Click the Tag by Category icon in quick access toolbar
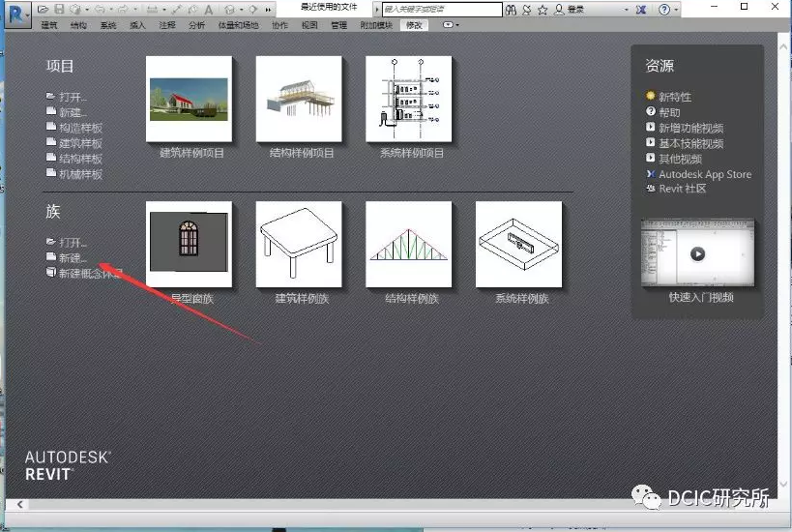 (192, 9)
